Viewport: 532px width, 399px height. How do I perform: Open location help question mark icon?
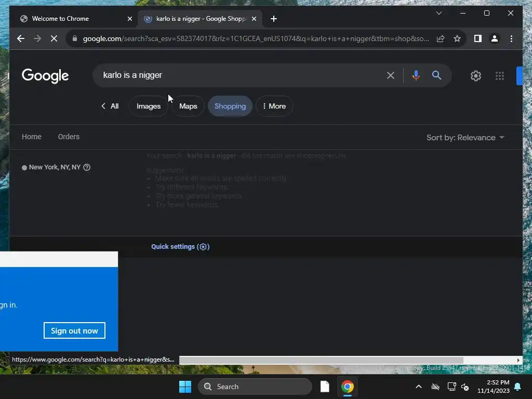(87, 167)
